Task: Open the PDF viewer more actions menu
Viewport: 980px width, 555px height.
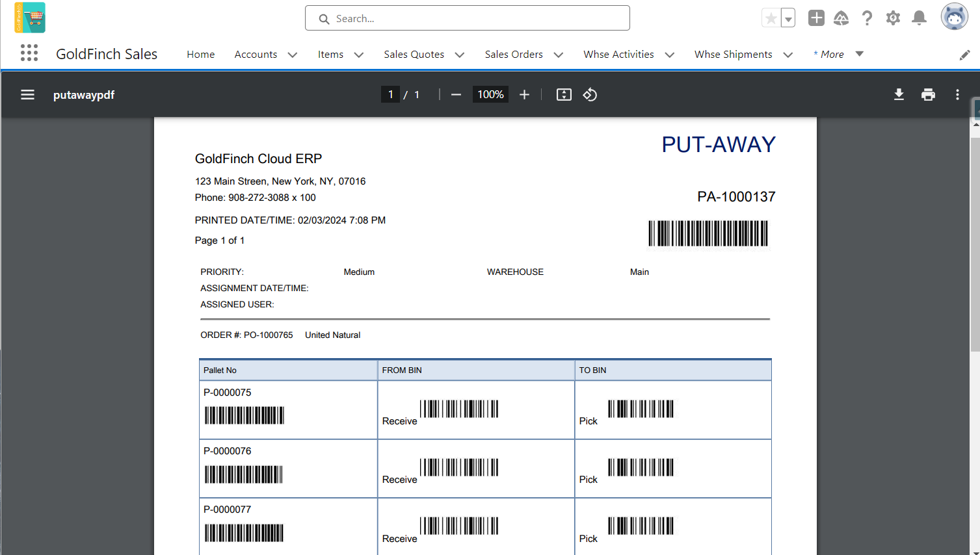Action: click(957, 95)
